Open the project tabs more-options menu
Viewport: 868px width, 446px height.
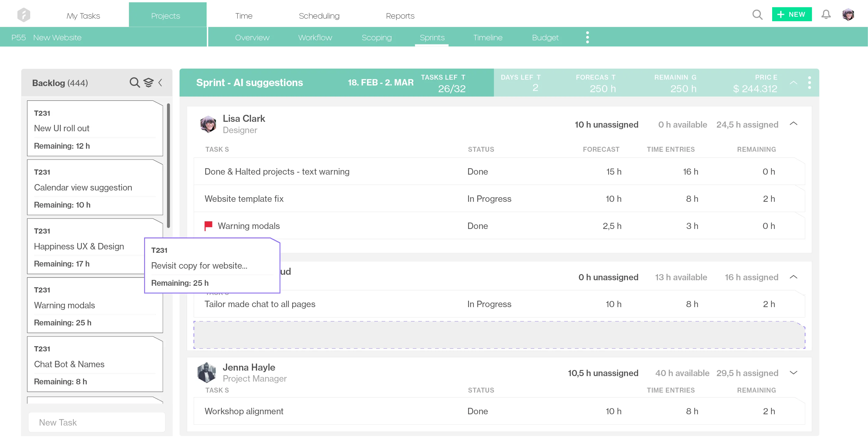tap(587, 37)
